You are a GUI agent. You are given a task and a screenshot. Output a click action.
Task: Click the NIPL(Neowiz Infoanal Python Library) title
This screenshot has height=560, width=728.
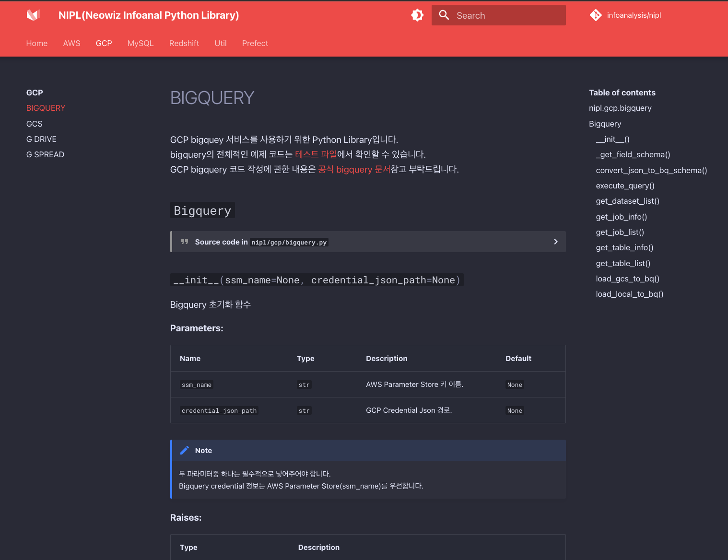(x=149, y=15)
